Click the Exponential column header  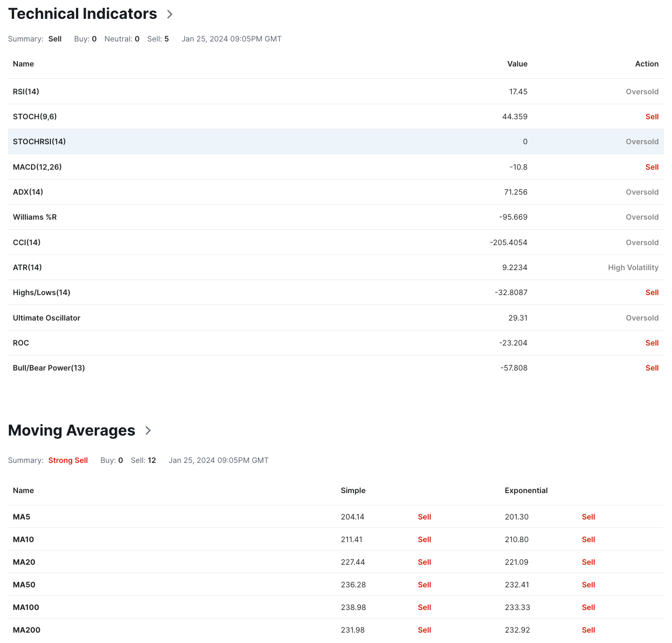click(x=526, y=490)
